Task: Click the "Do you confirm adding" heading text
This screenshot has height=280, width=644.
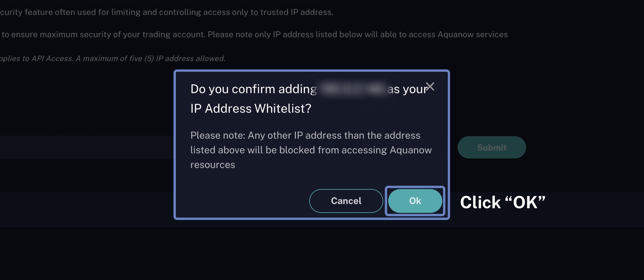Action: click(x=254, y=89)
